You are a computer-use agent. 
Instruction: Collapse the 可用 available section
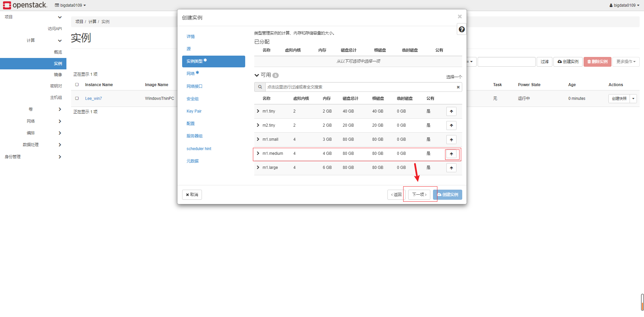pos(257,75)
